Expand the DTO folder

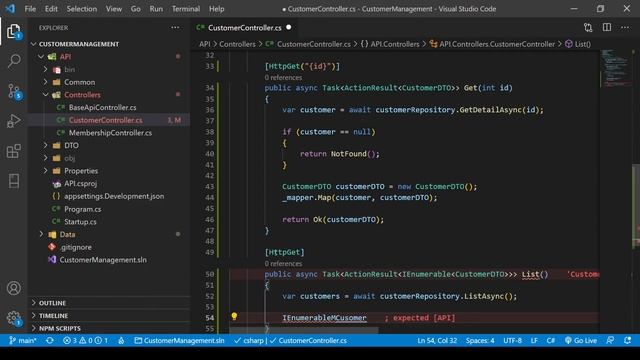(45, 145)
